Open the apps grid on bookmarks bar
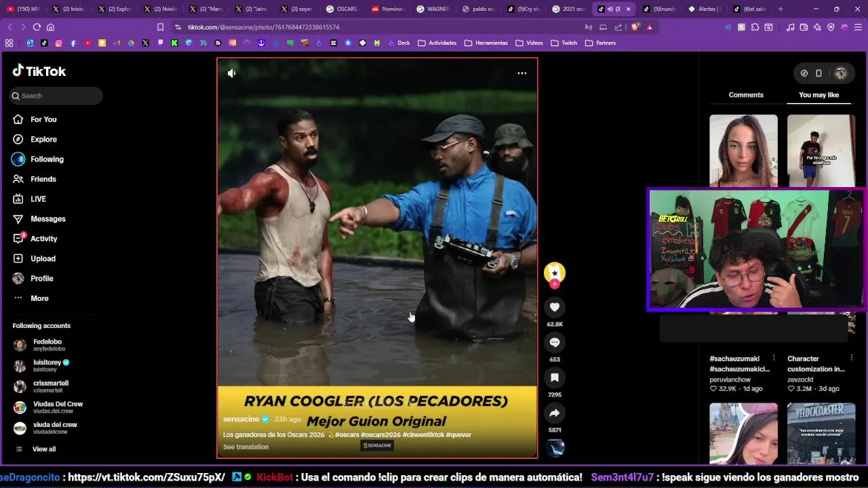868x488 pixels. click(x=9, y=43)
